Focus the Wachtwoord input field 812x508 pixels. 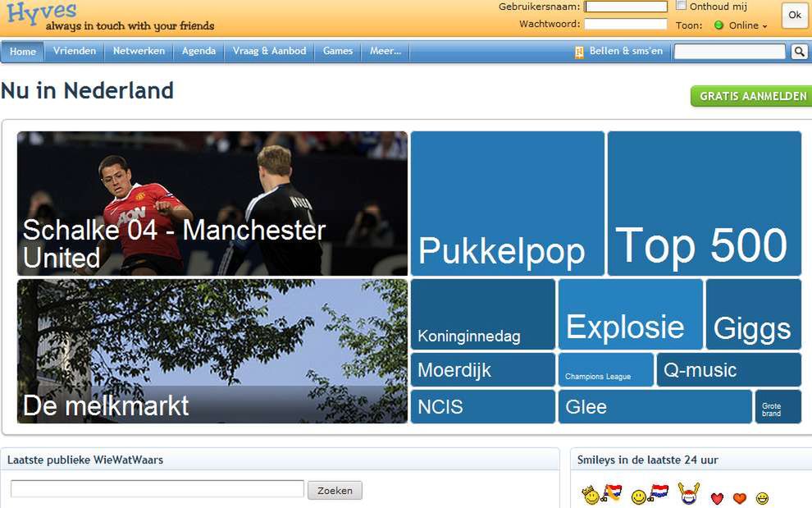point(626,24)
